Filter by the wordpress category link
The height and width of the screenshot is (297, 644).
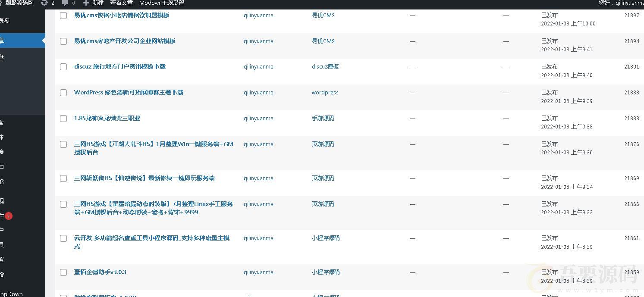click(325, 92)
